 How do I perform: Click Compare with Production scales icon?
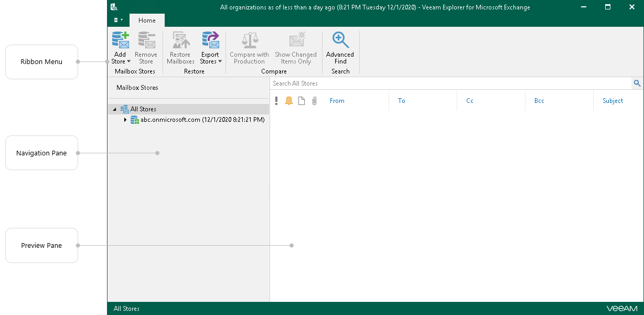click(250, 40)
